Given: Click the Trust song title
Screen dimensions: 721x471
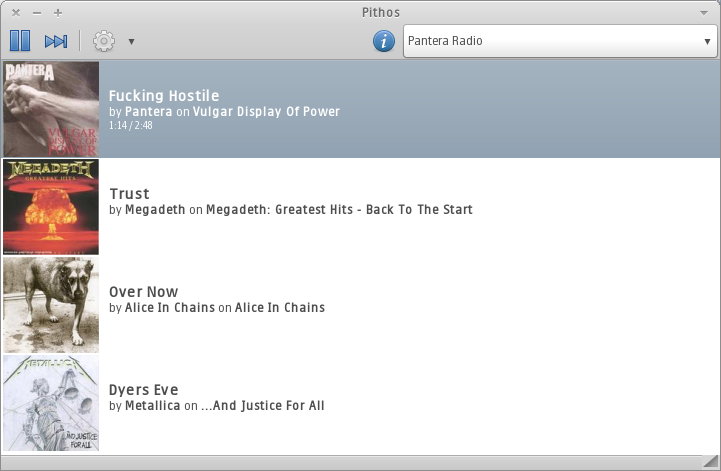Looking at the screenshot, I should [x=129, y=194].
